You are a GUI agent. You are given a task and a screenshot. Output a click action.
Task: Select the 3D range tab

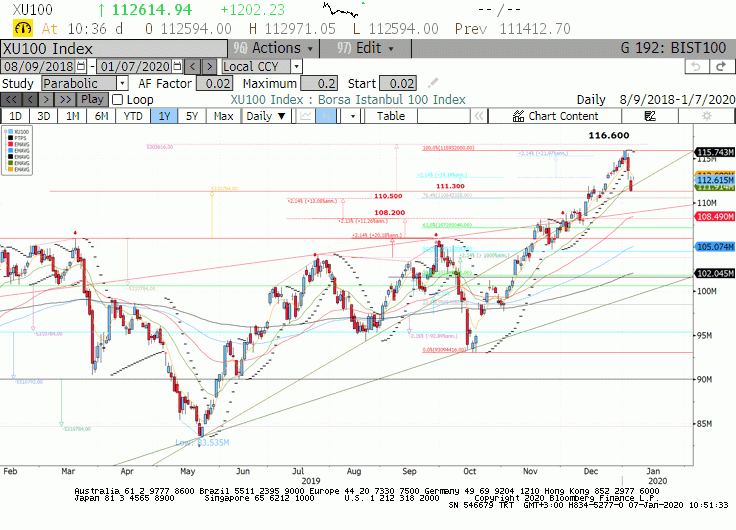tap(44, 116)
